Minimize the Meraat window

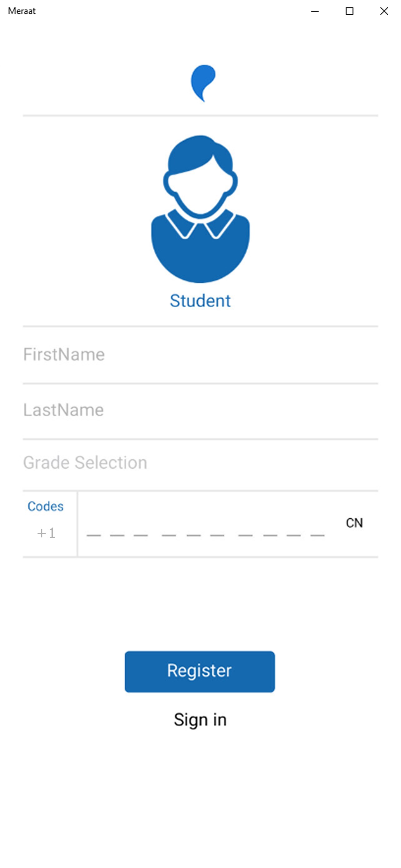pos(315,11)
